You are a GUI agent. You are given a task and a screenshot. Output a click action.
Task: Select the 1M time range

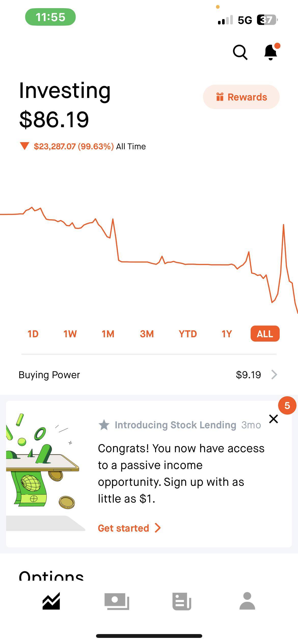click(x=108, y=334)
